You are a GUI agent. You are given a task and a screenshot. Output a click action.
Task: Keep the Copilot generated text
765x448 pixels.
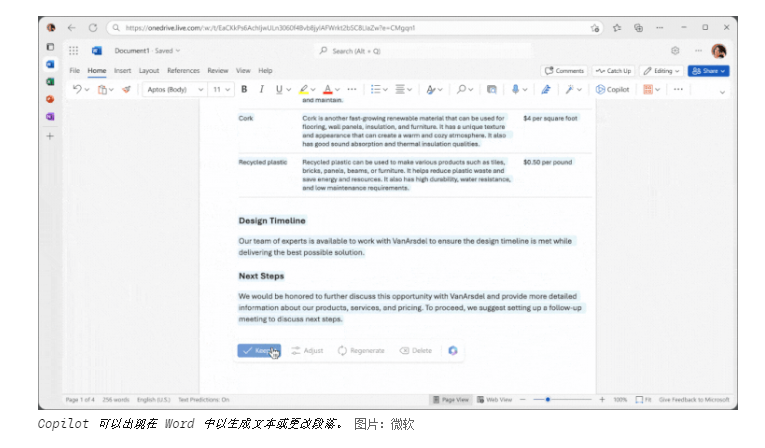click(x=259, y=350)
